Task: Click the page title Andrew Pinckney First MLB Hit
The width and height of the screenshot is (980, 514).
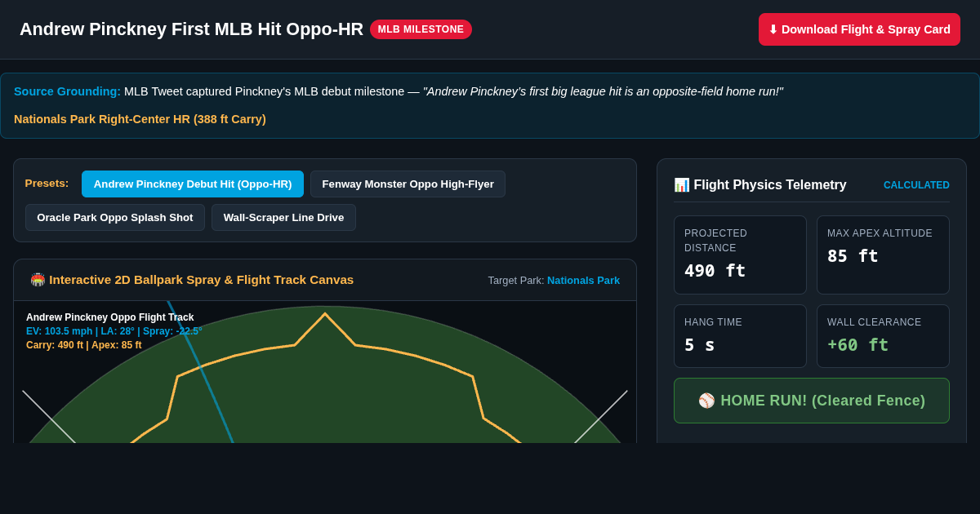Action: (x=191, y=29)
